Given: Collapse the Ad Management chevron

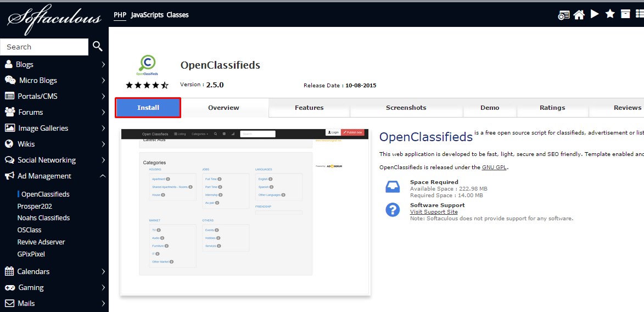Looking at the screenshot, I should 103,176.
